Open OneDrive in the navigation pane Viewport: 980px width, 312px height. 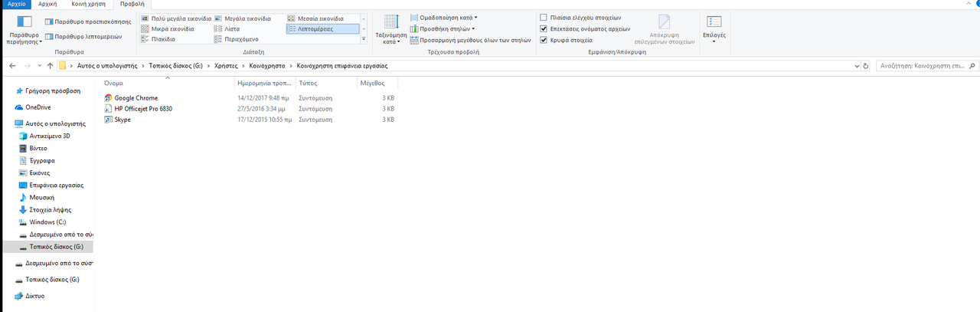pyautogui.click(x=33, y=107)
